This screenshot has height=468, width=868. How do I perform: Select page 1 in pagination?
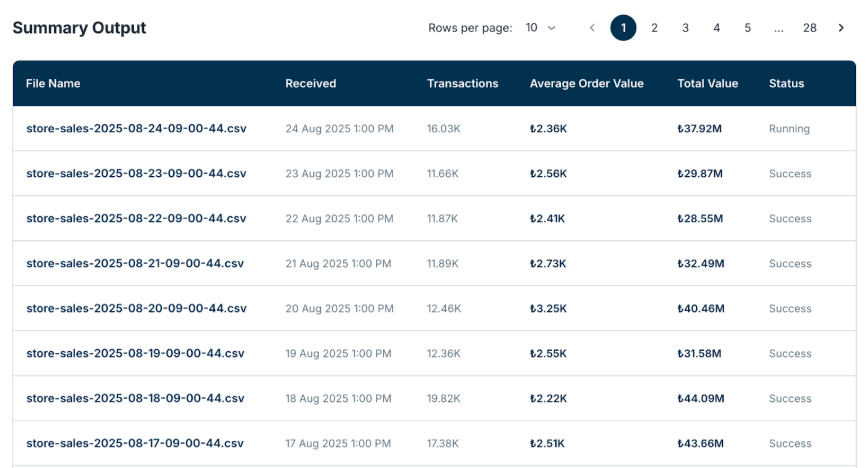pyautogui.click(x=623, y=28)
